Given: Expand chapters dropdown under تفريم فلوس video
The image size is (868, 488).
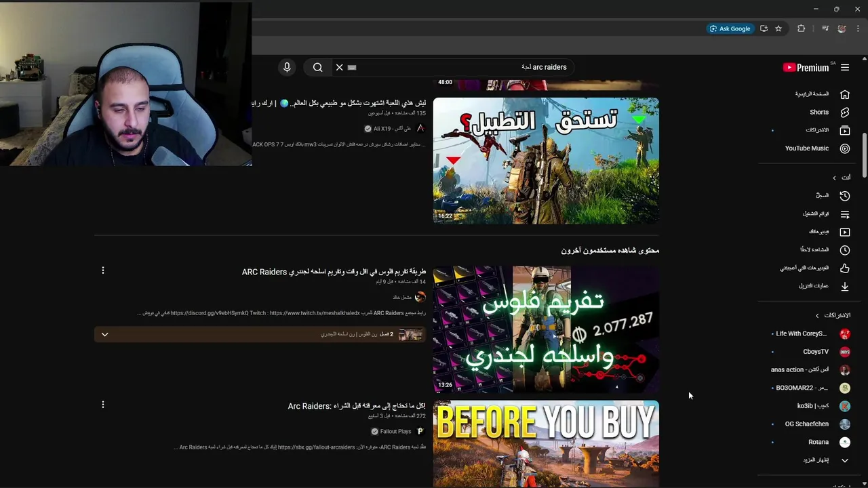Looking at the screenshot, I should (104, 334).
